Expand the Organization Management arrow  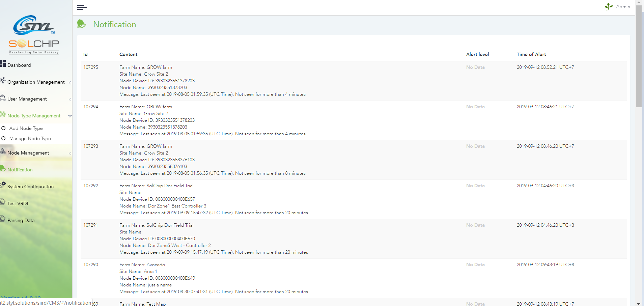[x=70, y=83]
